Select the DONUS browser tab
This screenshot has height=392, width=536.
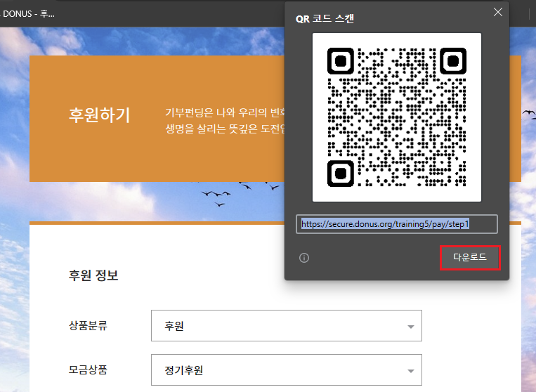28,14
